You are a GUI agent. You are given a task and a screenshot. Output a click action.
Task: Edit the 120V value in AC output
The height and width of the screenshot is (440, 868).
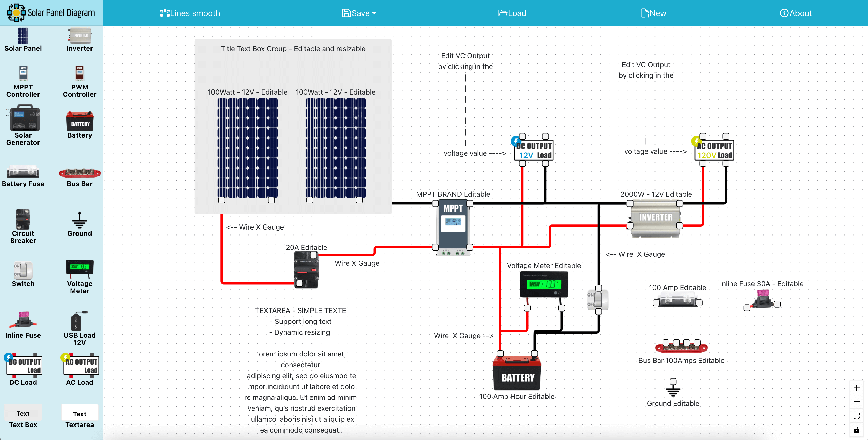(x=707, y=155)
